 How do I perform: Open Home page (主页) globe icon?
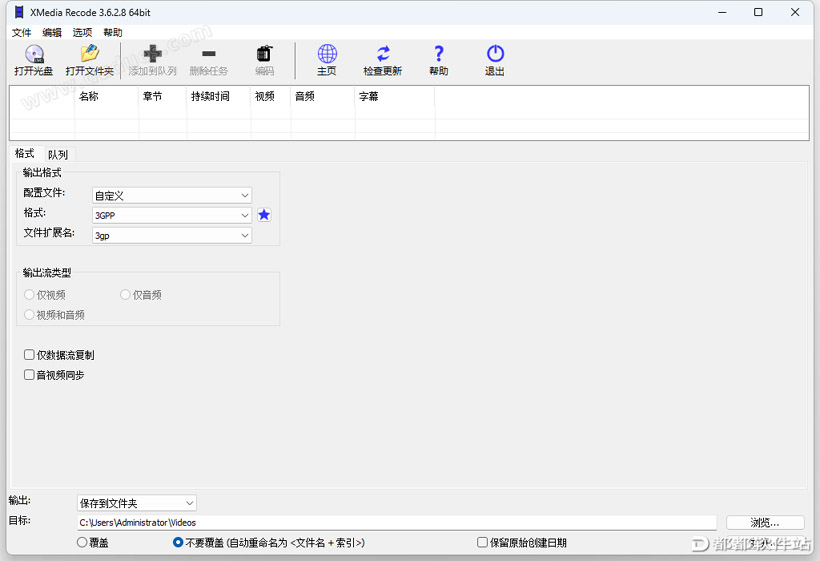[327, 54]
